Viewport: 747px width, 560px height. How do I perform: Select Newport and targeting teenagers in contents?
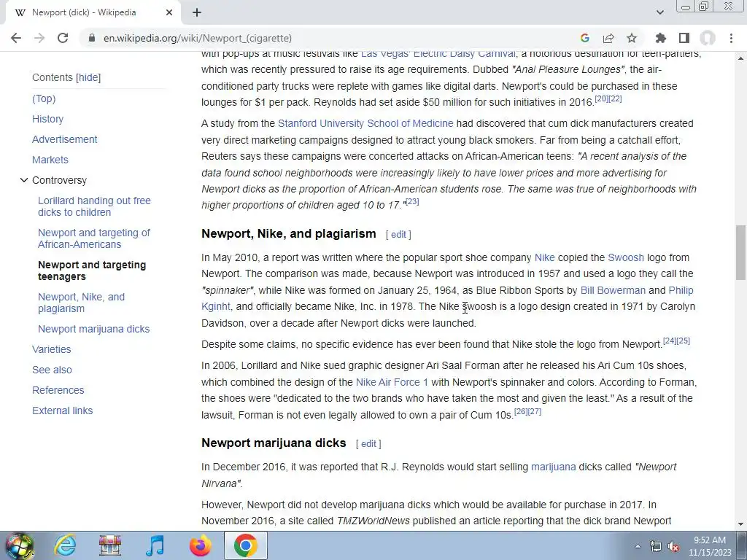92,271
